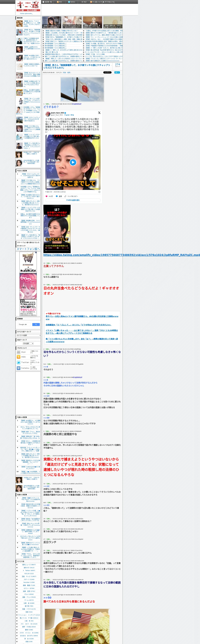200x644 pixels.
Task: Click the Mail envelope icon in ブログについて
Action: 18,352
